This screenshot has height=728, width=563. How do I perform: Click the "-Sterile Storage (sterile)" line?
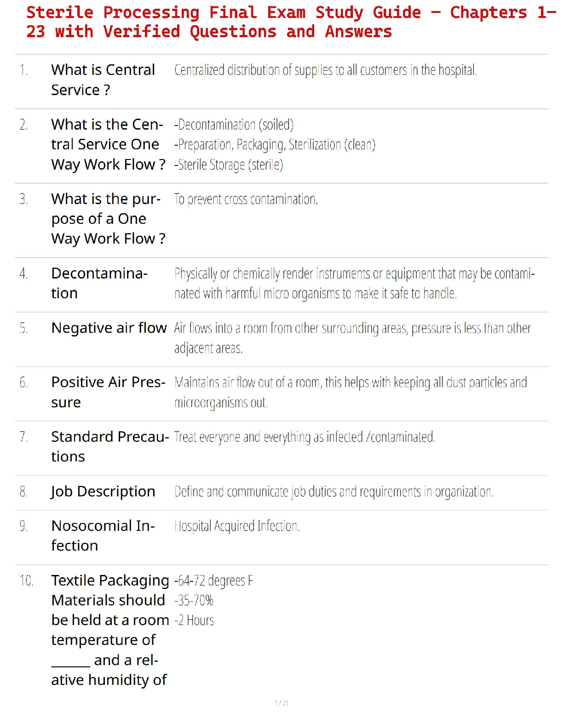tap(229, 165)
